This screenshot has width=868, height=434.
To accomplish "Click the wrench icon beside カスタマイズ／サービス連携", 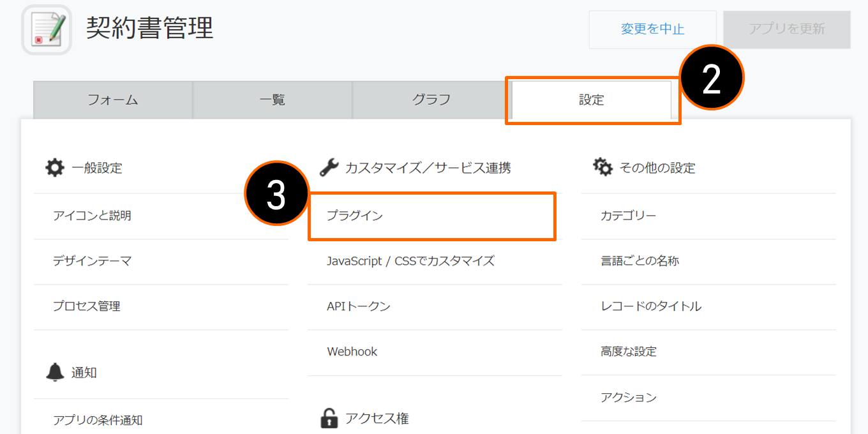I will pyautogui.click(x=329, y=168).
